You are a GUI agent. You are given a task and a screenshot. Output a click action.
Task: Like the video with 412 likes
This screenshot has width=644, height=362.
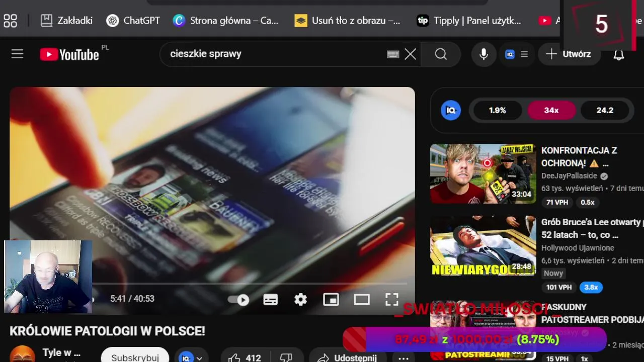pyautogui.click(x=245, y=356)
